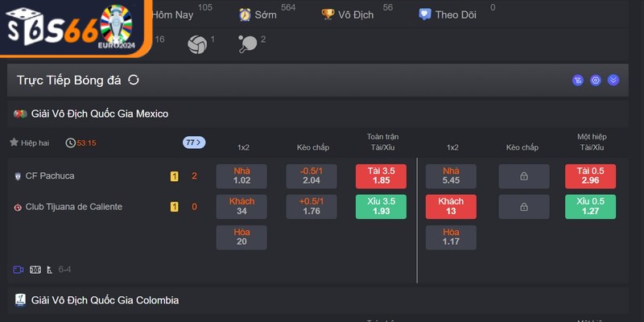The height and width of the screenshot is (322, 644).
Task: Open live video stream for Pachuca match
Action: pos(19,269)
